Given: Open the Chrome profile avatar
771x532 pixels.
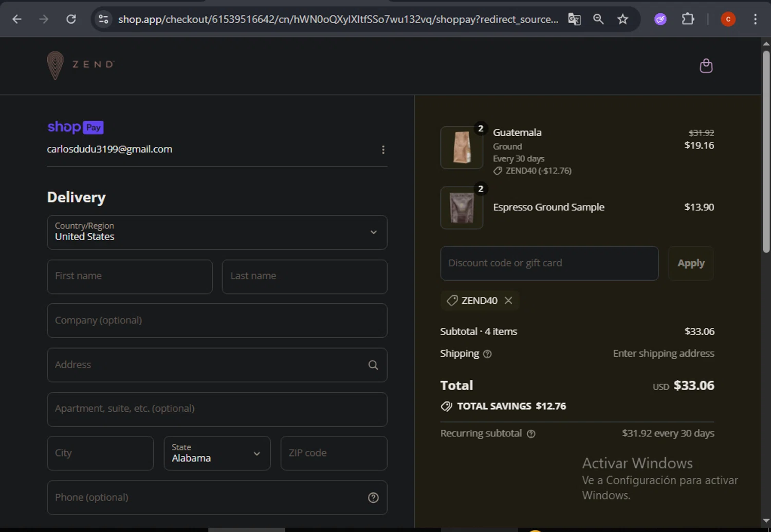Looking at the screenshot, I should click(x=728, y=19).
